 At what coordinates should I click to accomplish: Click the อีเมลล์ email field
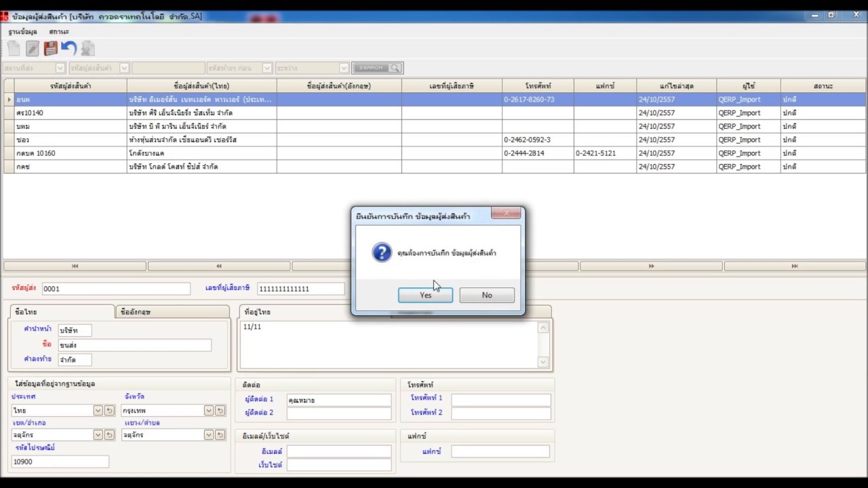[x=338, y=451]
